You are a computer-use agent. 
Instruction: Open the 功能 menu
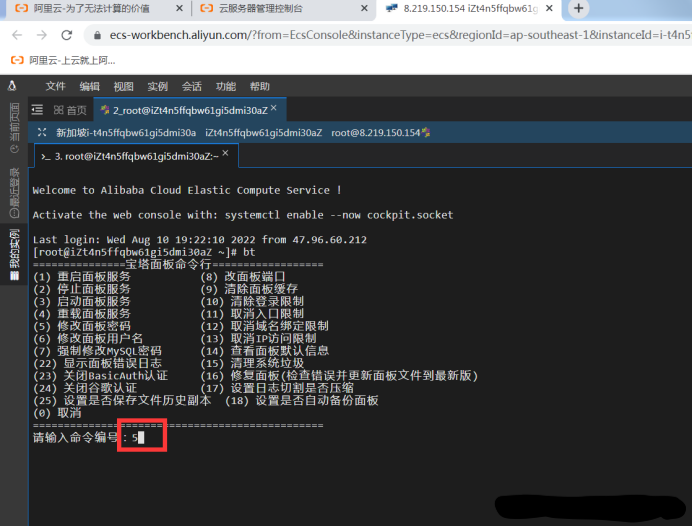coord(225,86)
